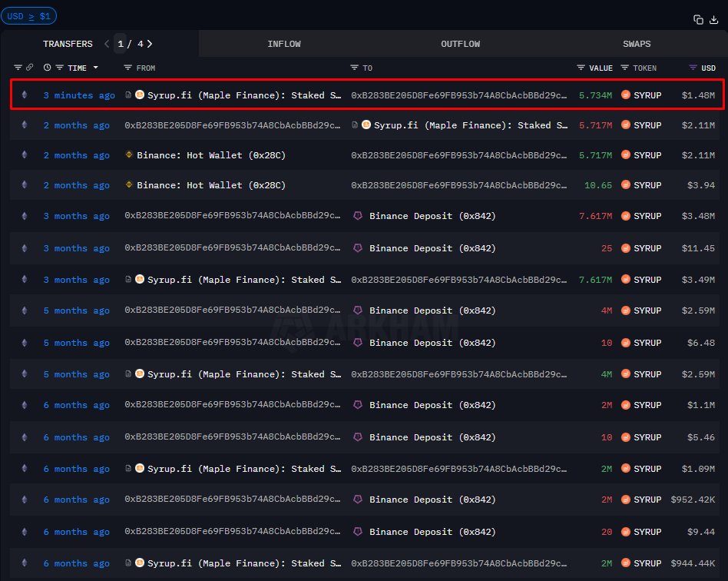Click value 25 in $11.45 row
Screen dimensions: 728x581
[607, 248]
